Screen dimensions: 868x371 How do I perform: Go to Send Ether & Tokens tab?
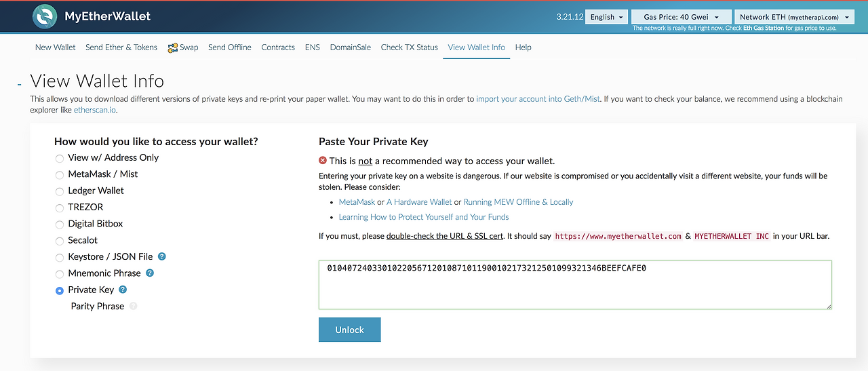[x=121, y=47]
